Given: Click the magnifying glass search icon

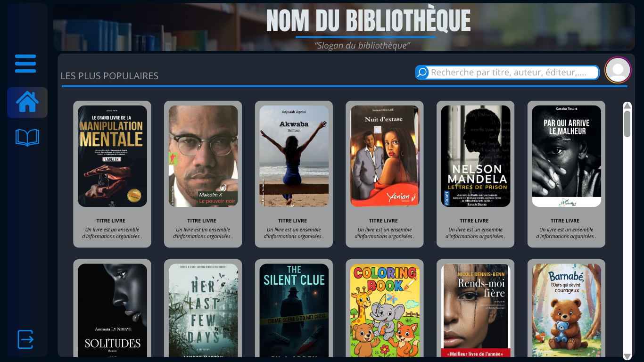Looking at the screenshot, I should 422,72.
